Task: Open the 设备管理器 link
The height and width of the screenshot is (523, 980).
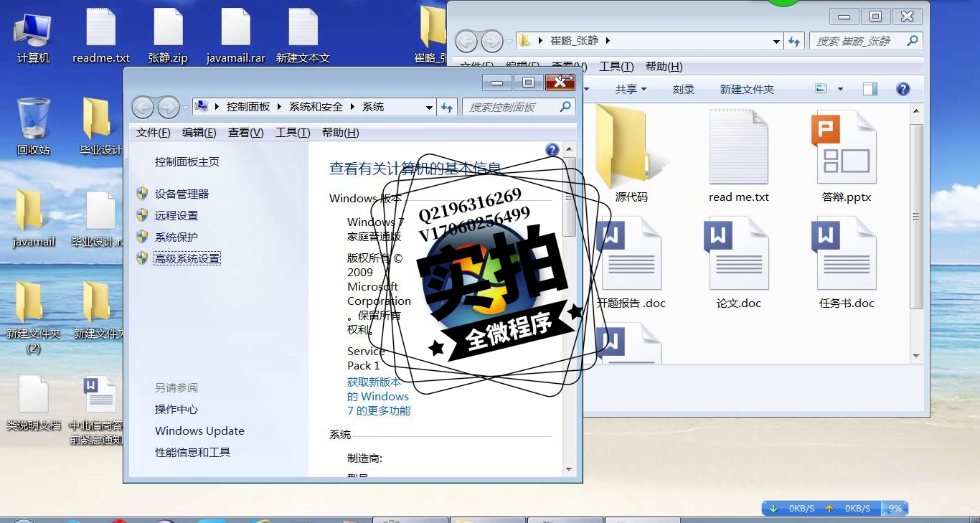Action: click(x=182, y=194)
